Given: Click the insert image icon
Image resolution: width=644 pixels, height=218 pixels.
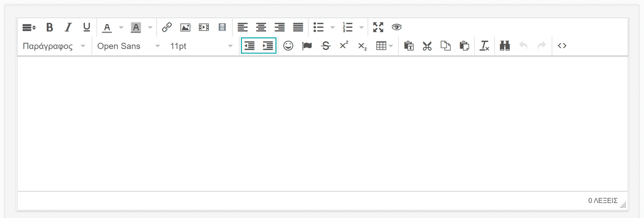Looking at the screenshot, I should click(185, 27).
